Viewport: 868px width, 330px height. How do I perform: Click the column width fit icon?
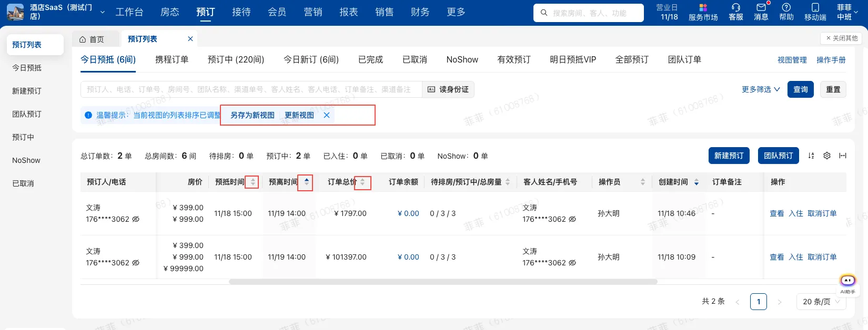click(843, 156)
